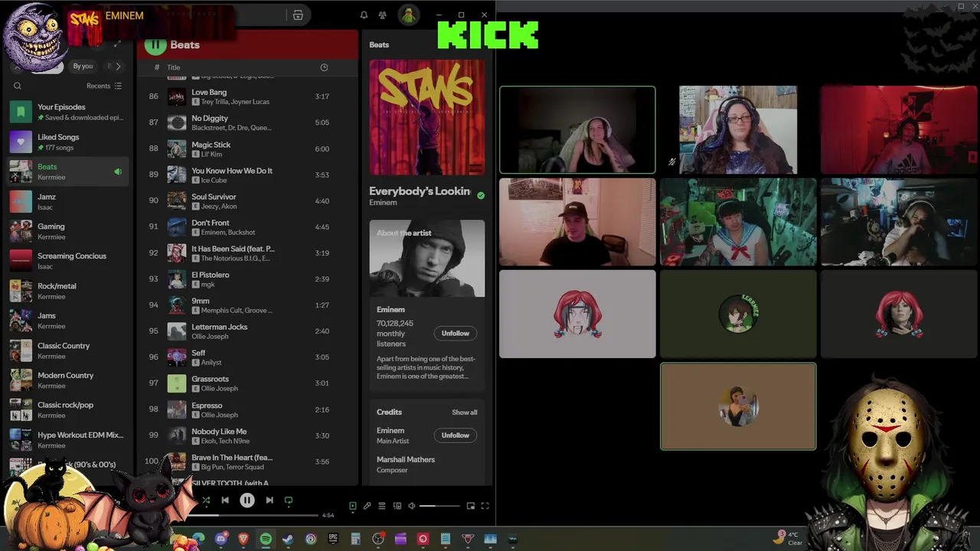Pause playback using the bottom player button
This screenshot has width=980, height=551.
pos(247,500)
